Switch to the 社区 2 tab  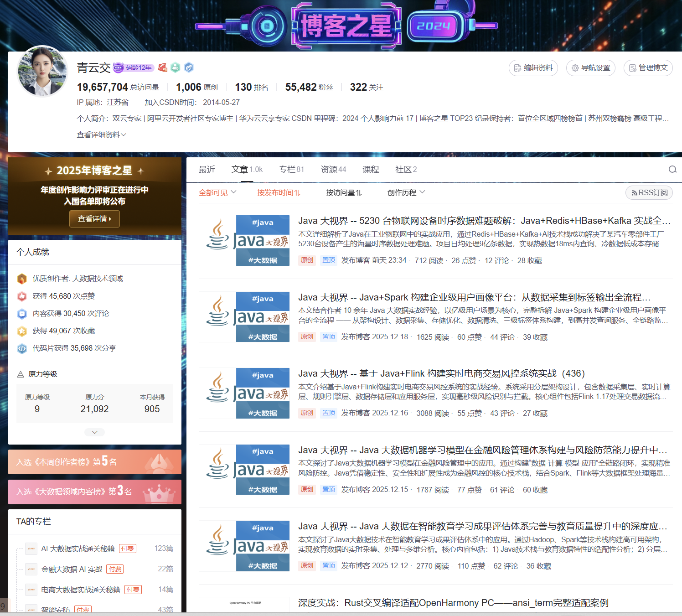[406, 170]
